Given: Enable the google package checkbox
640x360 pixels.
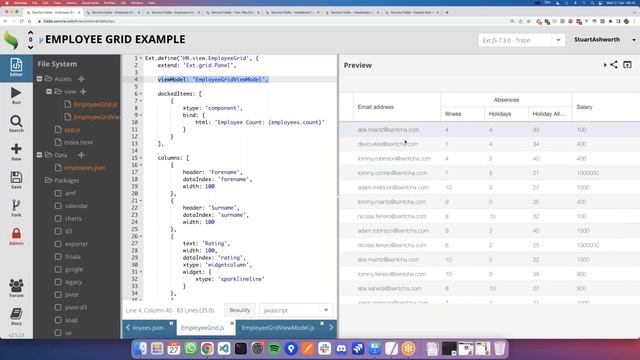Looking at the screenshot, I should [x=58, y=269].
